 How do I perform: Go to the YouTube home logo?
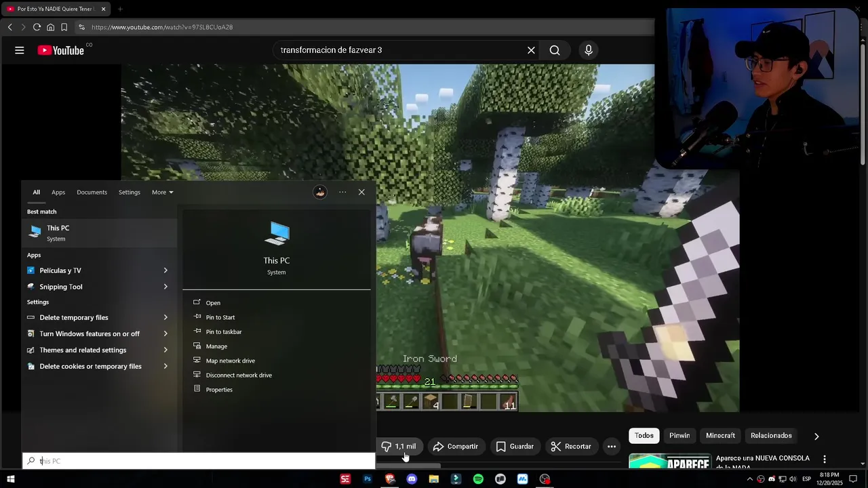click(61, 50)
